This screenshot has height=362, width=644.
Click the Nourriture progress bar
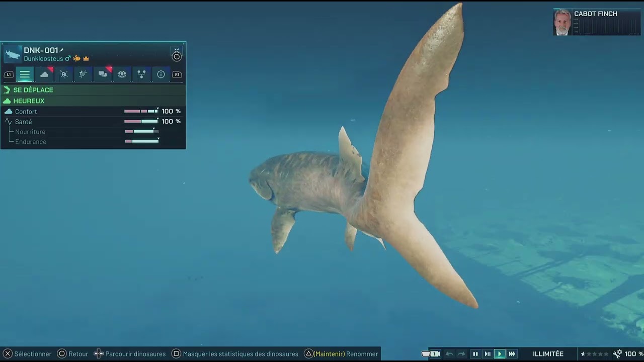coord(141,131)
